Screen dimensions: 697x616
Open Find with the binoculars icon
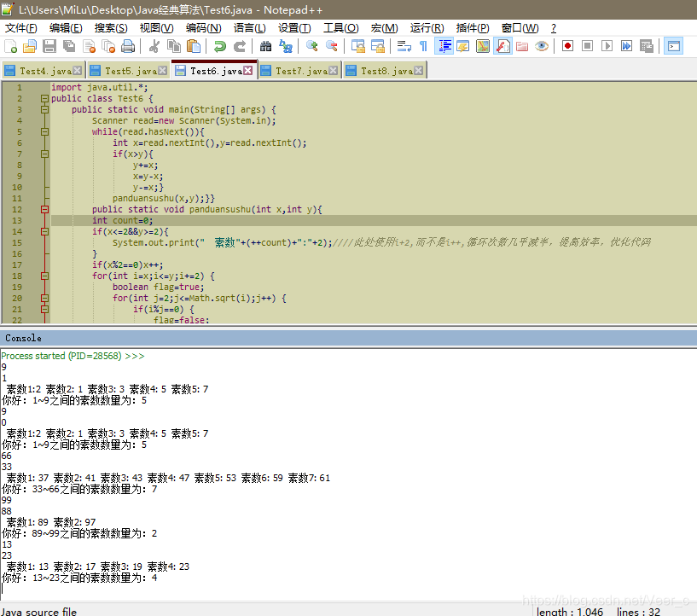point(265,46)
